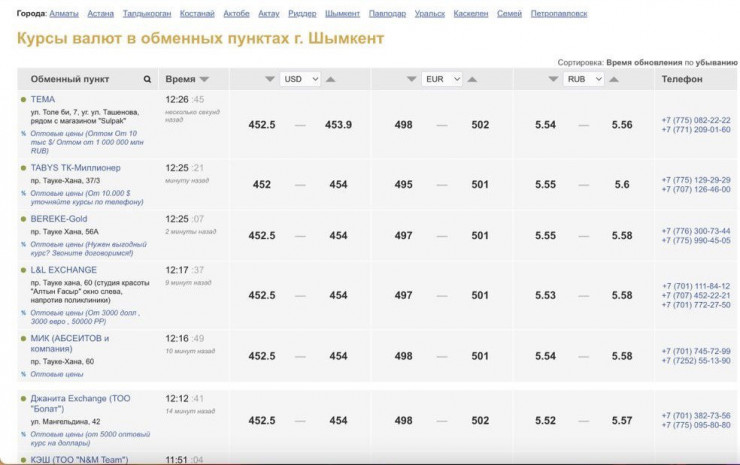The width and height of the screenshot is (740, 465).
Task: Sort RUB sell rate ascending arrow
Action: pos(615,79)
